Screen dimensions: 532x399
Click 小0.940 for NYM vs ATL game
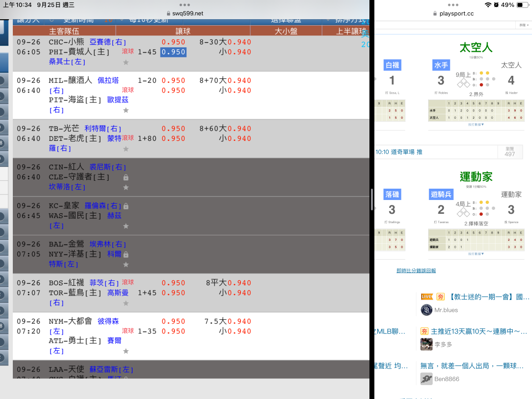pos(235,332)
